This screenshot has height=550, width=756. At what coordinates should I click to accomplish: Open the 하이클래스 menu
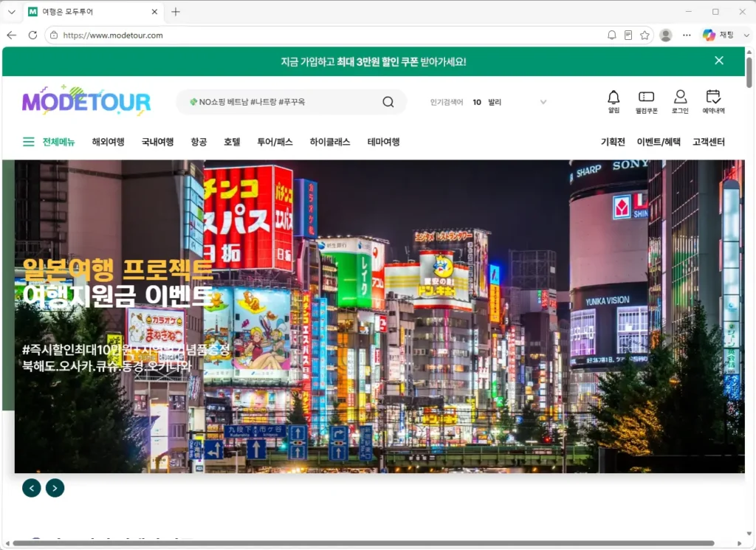pos(330,142)
